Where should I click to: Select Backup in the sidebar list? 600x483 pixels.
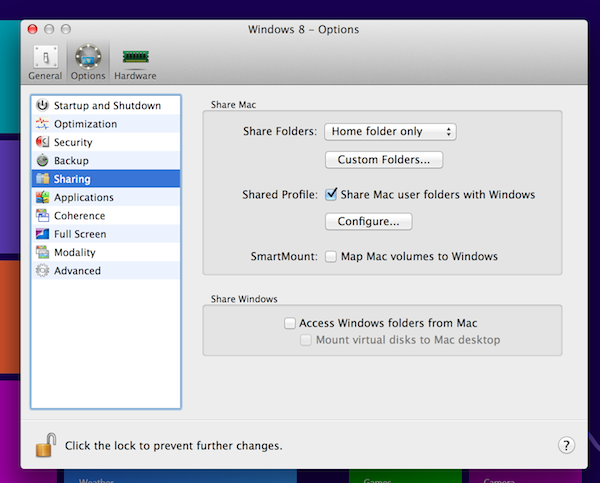pos(106,160)
